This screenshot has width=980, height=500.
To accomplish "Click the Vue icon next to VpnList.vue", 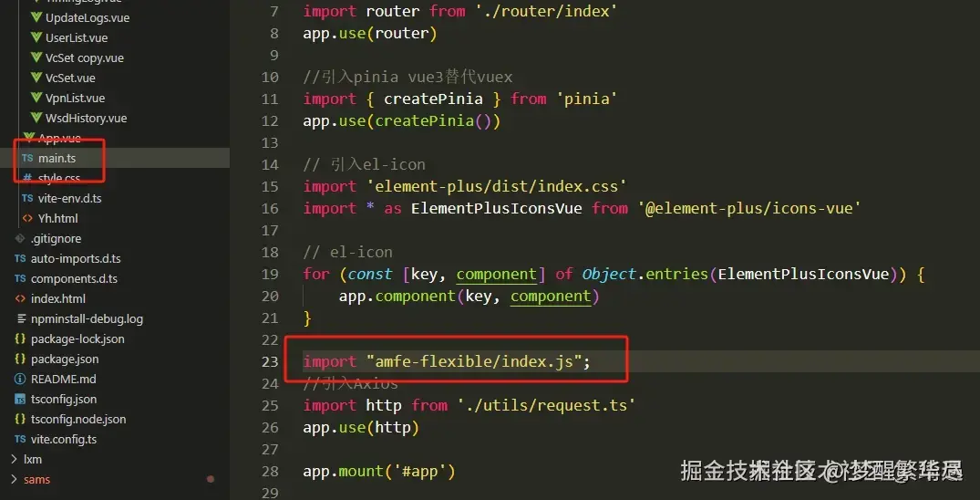I will pos(36,98).
